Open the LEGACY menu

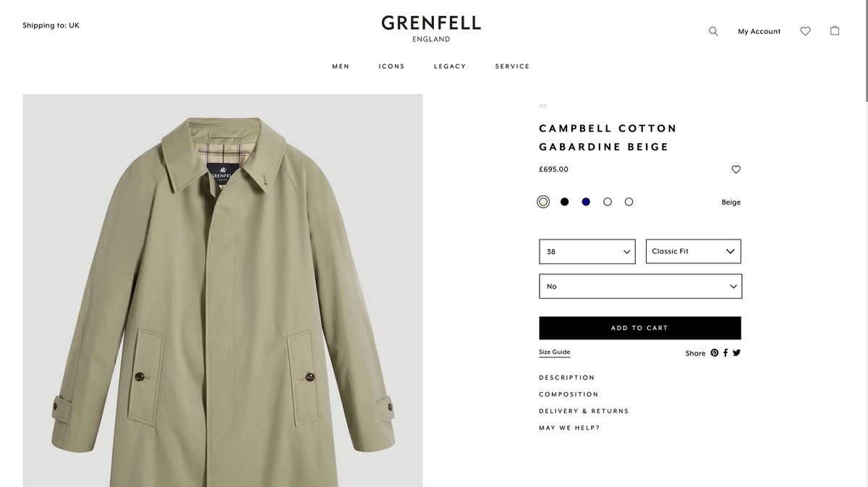pyautogui.click(x=450, y=67)
